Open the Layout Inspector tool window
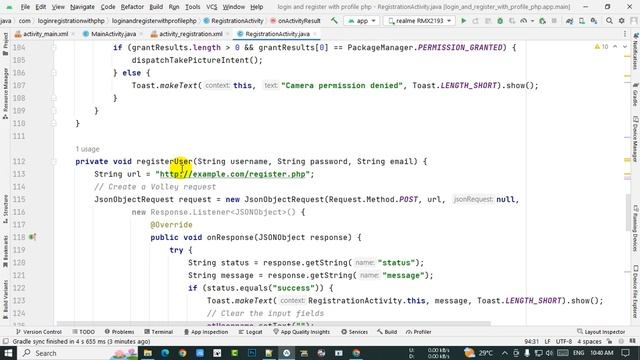Image resolution: width=640 pixels, height=360 pixels. 601,332
